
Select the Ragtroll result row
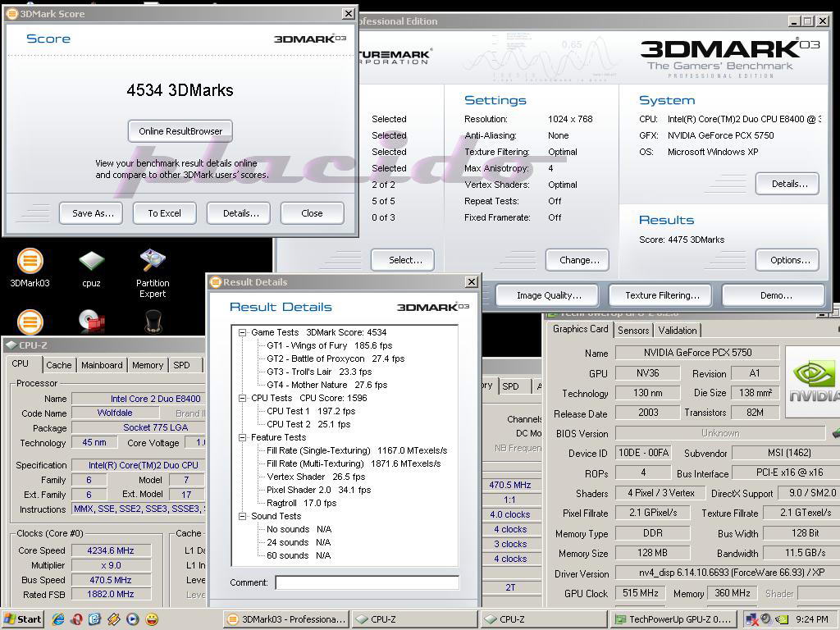tap(302, 503)
